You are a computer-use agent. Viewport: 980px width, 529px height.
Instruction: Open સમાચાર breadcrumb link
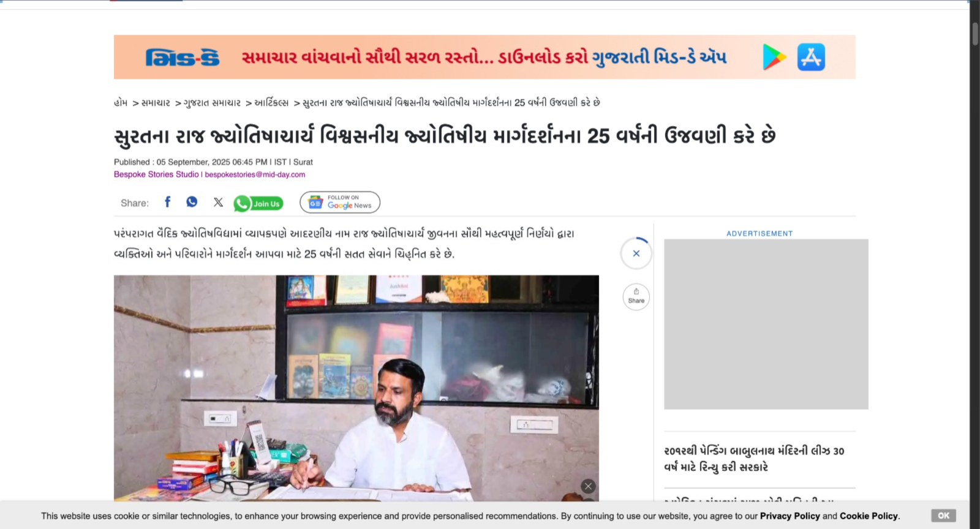(156, 103)
